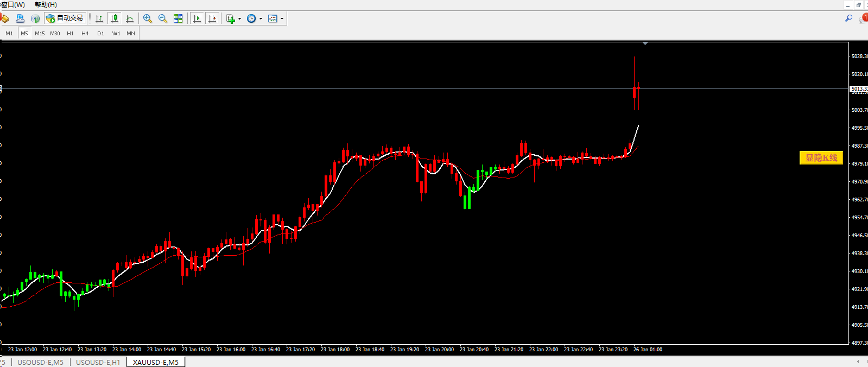868x367 pixels.
Task: Select the H1 timeframe
Action: 70,33
